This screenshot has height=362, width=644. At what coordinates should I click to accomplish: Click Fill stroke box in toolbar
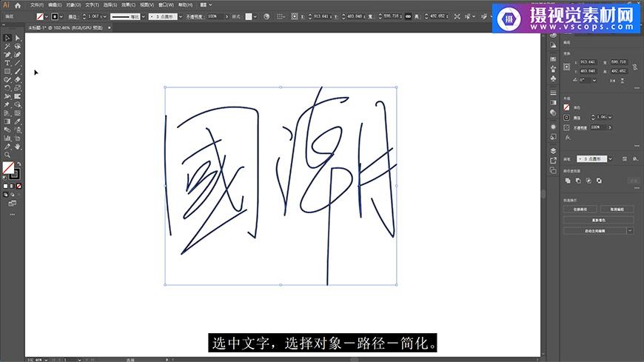pos(8,167)
